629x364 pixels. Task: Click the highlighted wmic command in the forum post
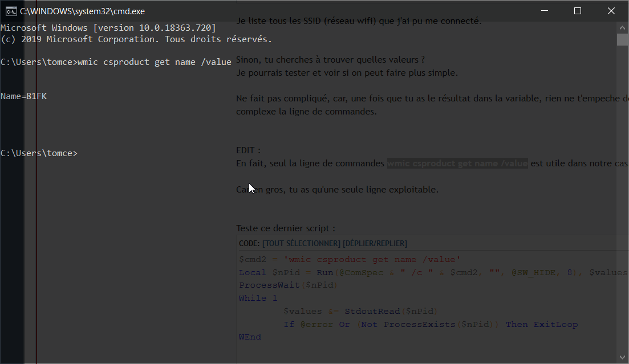tap(457, 163)
